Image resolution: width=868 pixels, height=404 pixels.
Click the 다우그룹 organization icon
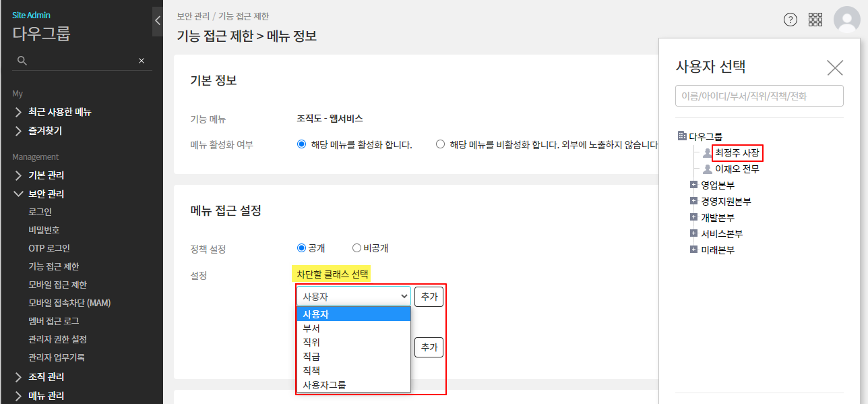[x=681, y=136]
